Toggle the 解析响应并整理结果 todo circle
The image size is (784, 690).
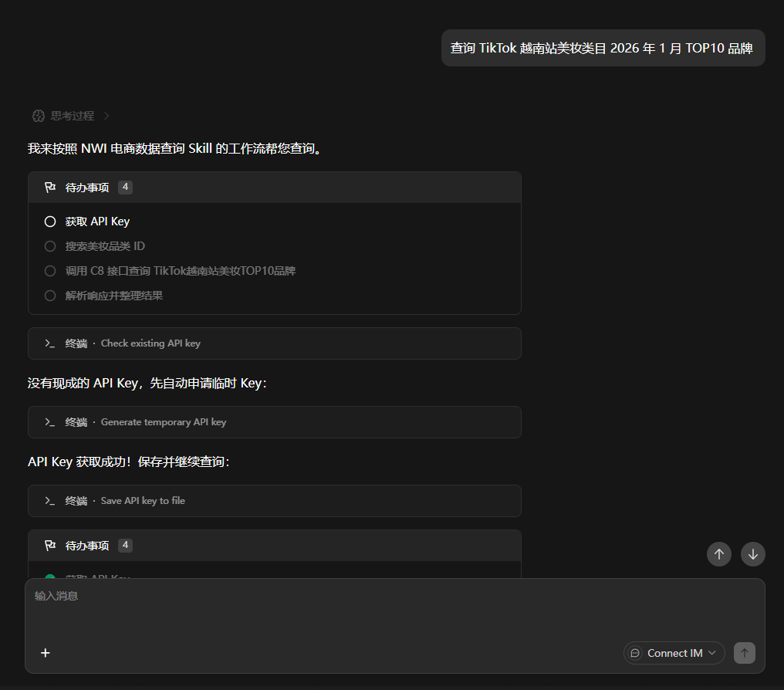point(50,296)
